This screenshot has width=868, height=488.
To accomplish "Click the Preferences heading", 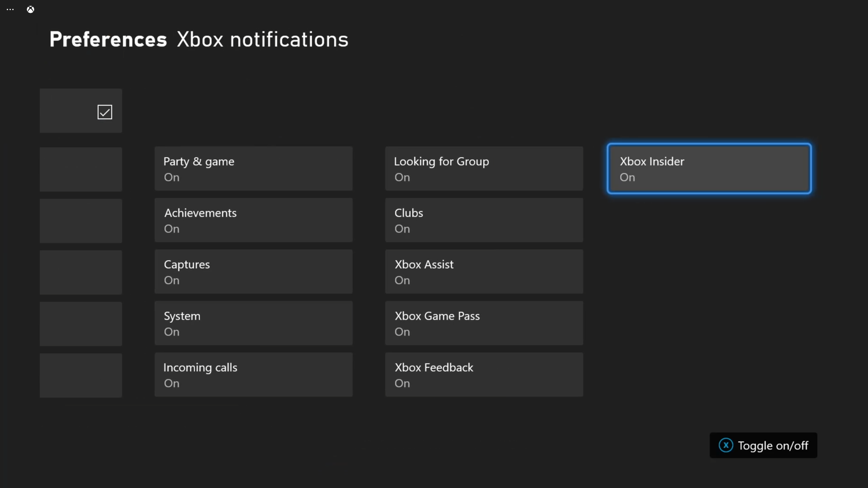I will pyautogui.click(x=108, y=39).
